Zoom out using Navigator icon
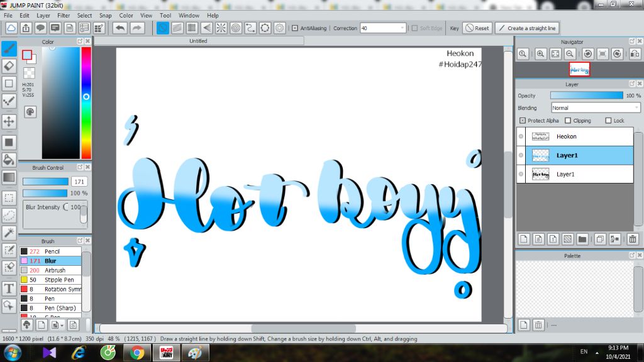Image resolution: width=644 pixels, height=362 pixels. [570, 54]
